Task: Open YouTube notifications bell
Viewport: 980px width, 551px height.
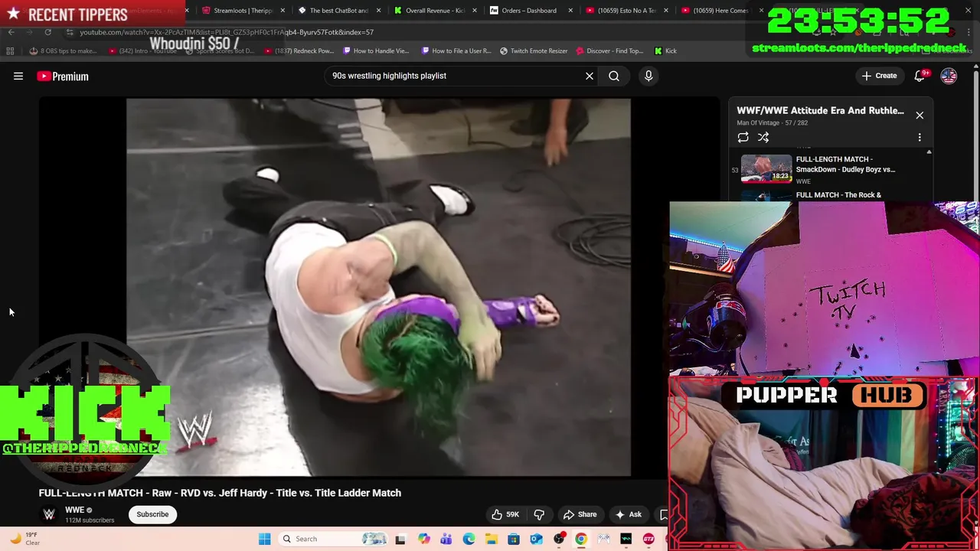Action: pyautogui.click(x=920, y=76)
